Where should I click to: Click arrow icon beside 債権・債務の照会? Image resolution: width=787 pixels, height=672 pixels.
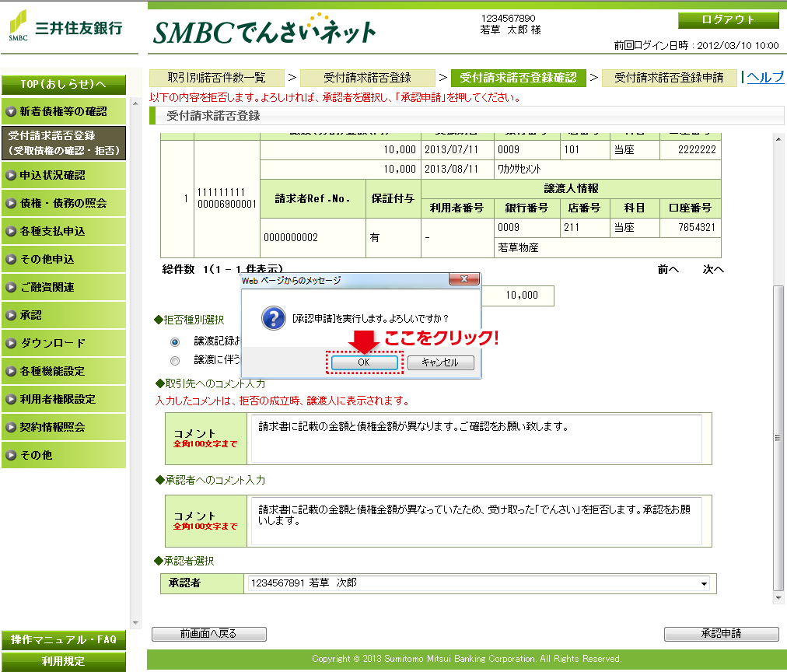(11, 203)
